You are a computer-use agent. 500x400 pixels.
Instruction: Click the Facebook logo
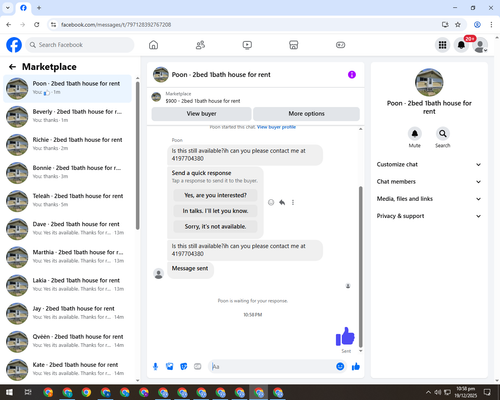14,45
